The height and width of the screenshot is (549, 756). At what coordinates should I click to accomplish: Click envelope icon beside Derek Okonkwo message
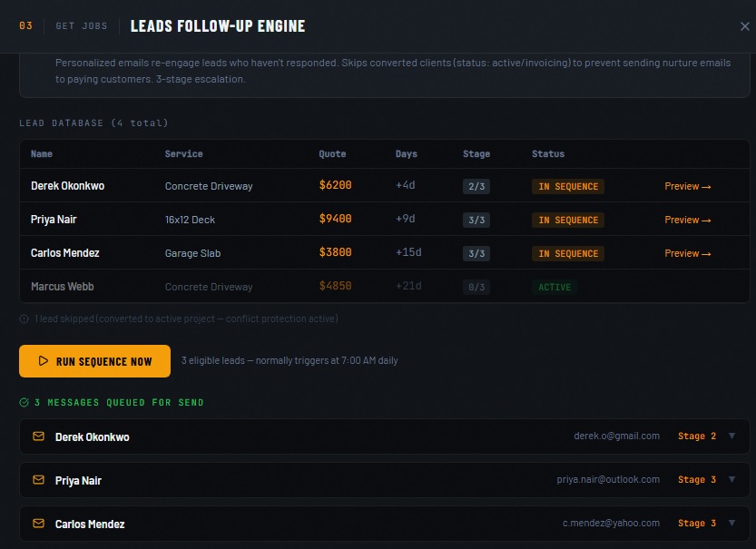tap(38, 436)
